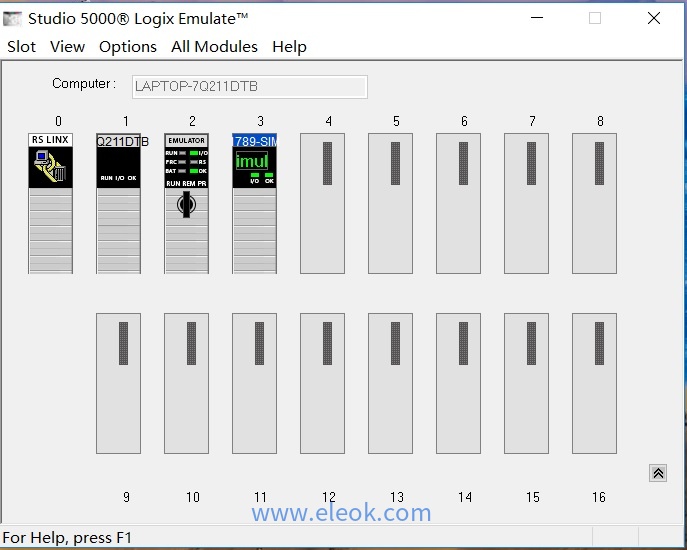
Task: Maximize the Logix Emulate window
Action: tap(595, 18)
